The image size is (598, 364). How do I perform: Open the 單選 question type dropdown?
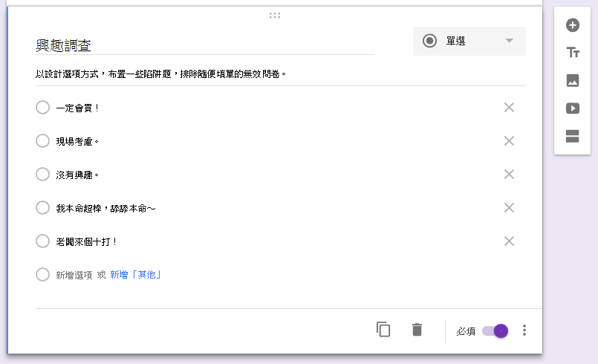[x=469, y=41]
